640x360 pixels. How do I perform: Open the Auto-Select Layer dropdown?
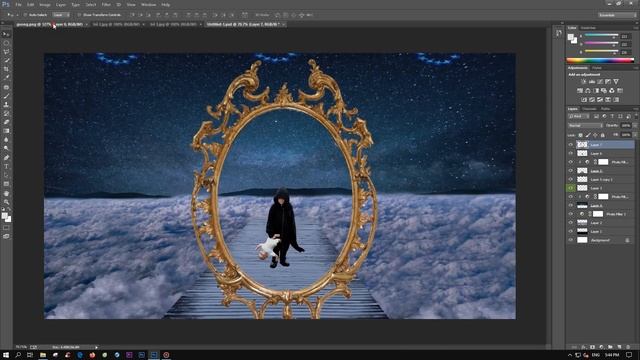point(61,15)
